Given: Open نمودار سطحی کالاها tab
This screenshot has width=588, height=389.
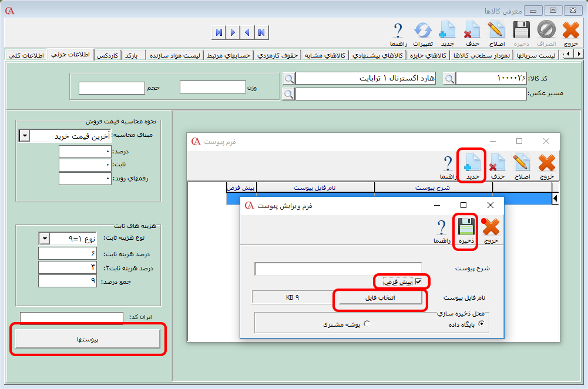Looking at the screenshot, I should click(x=482, y=55).
